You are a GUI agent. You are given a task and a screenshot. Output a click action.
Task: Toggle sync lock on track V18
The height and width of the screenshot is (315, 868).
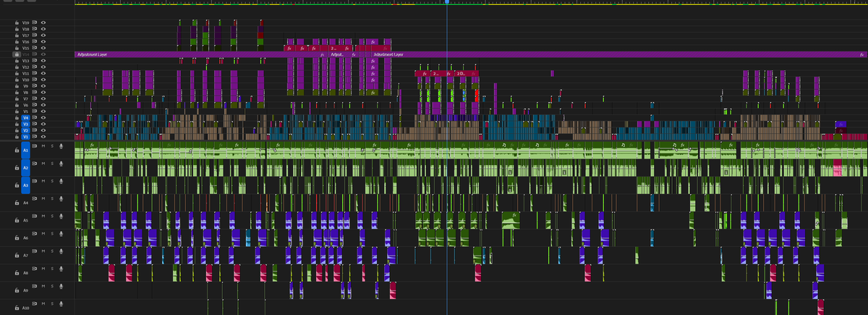tap(35, 29)
